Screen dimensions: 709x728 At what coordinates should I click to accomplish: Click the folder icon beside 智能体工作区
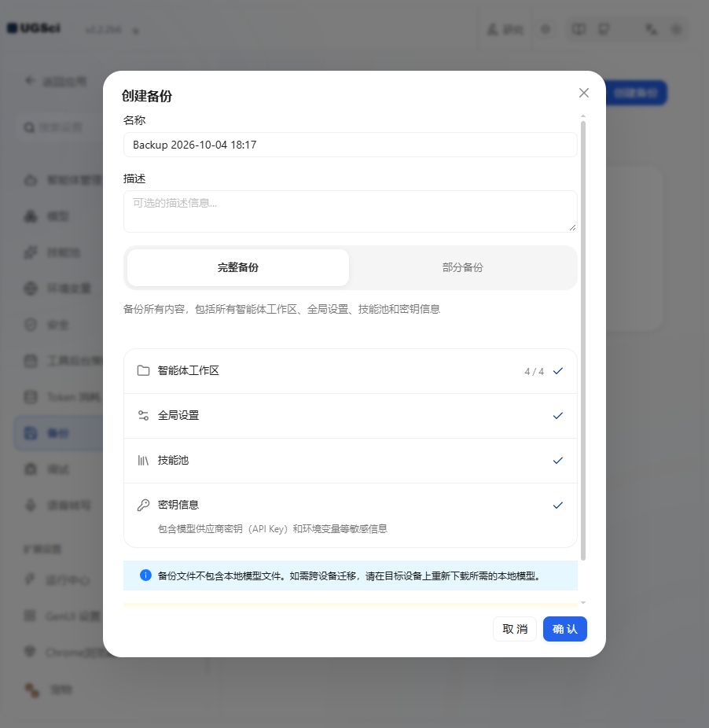(143, 370)
